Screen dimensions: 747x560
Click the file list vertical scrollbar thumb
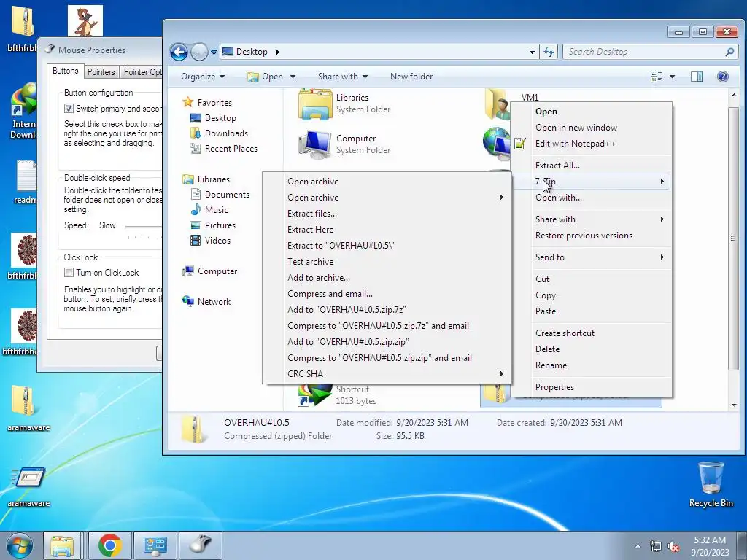coord(734,238)
